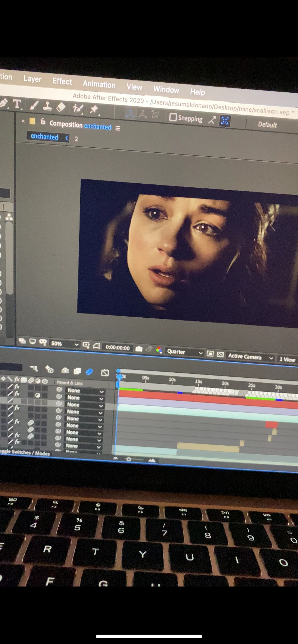Click the Parent & Link column header
The image size is (298, 644).
(x=69, y=383)
